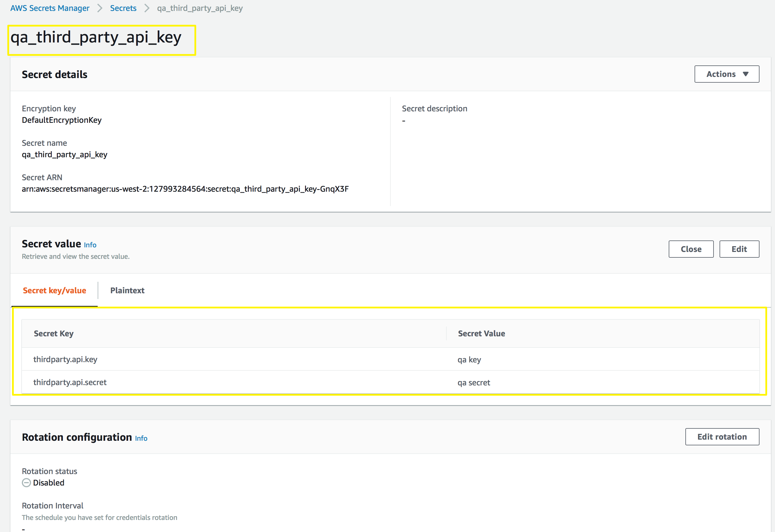Close the secret value view
Viewport: 775px width, 532px height.
tap(691, 249)
